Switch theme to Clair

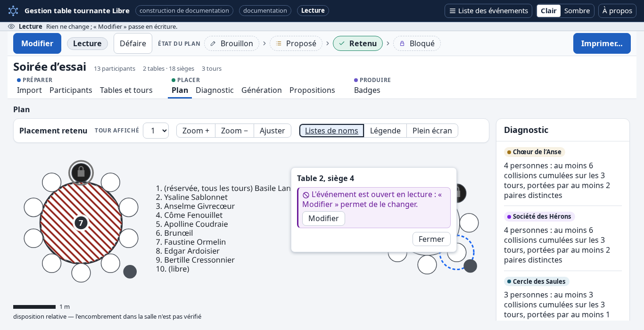point(548,11)
